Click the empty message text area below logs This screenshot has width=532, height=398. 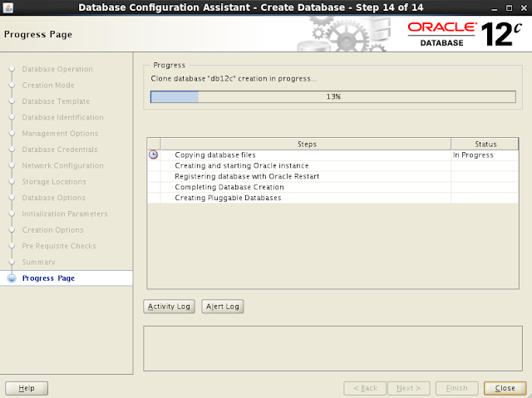[332, 348]
